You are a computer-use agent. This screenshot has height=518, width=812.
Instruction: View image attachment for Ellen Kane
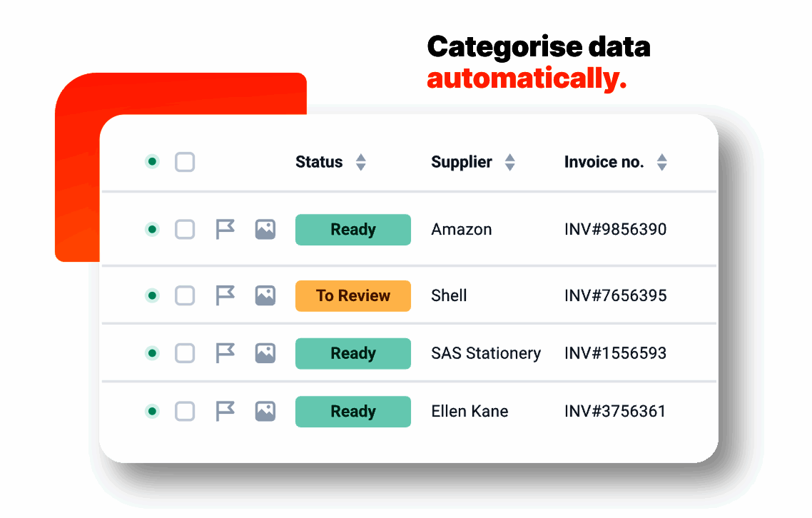(x=265, y=411)
